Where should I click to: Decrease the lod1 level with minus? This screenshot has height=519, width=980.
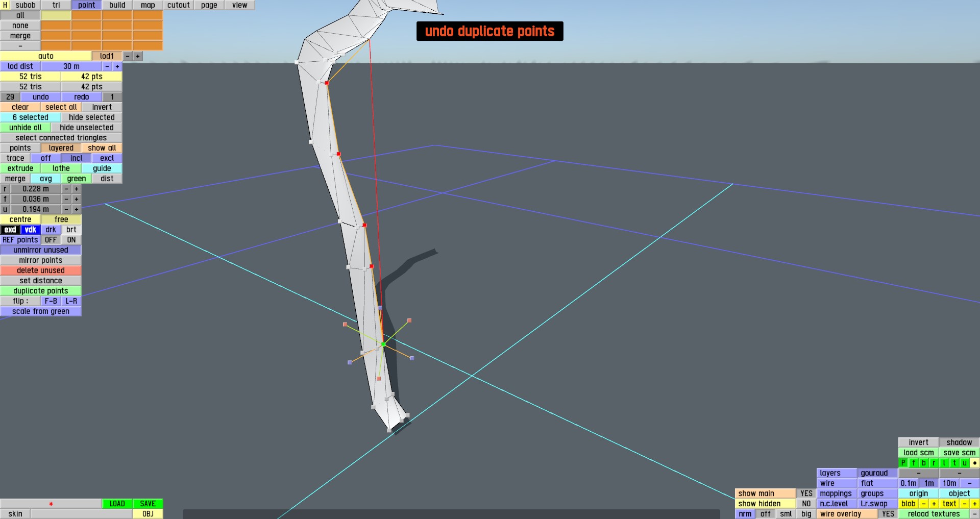pos(128,56)
